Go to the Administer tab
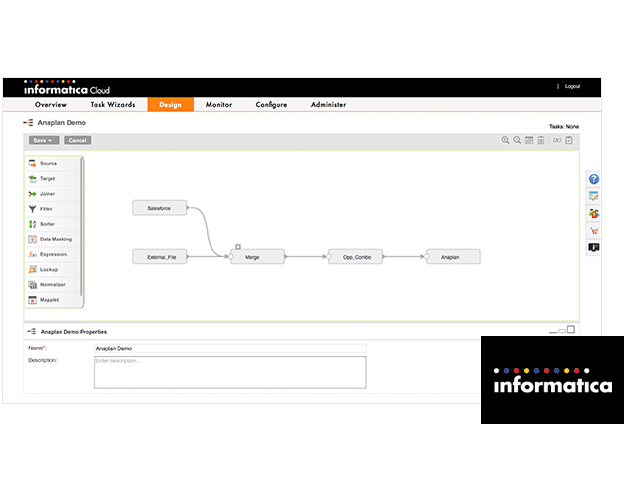625x500 pixels. 328,104
